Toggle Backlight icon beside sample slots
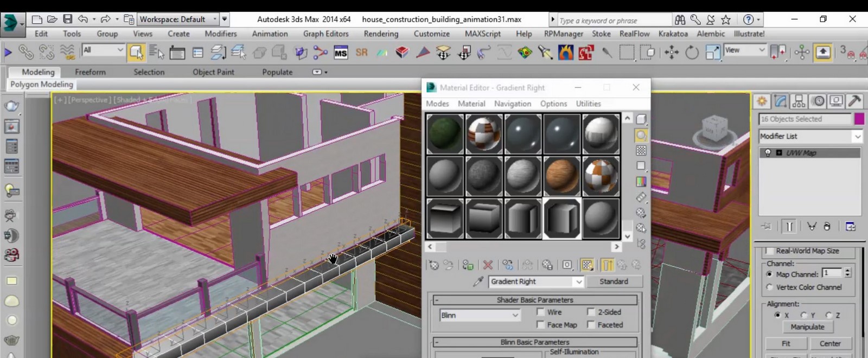This screenshot has height=358, width=868. point(641,135)
